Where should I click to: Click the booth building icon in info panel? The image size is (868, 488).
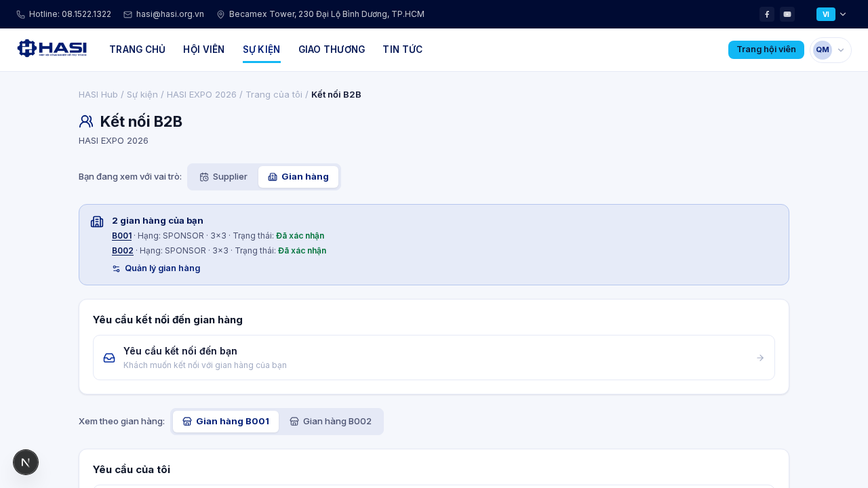coord(97,222)
